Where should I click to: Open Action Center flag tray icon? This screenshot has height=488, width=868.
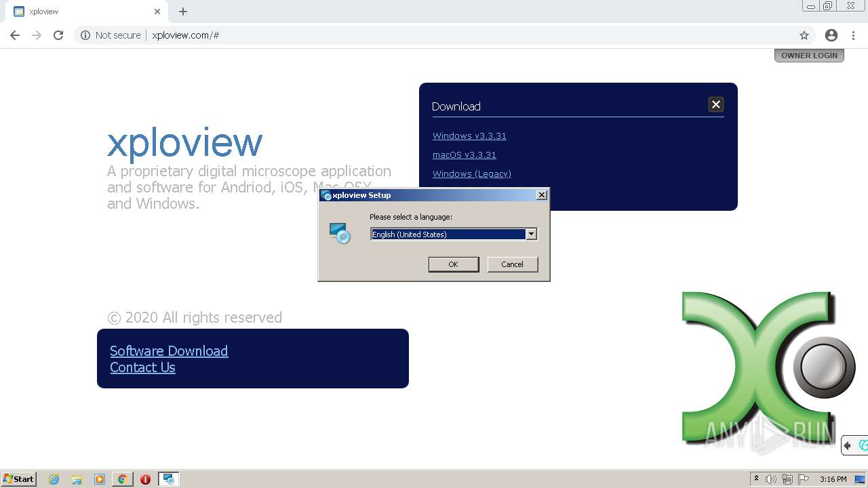(804, 479)
